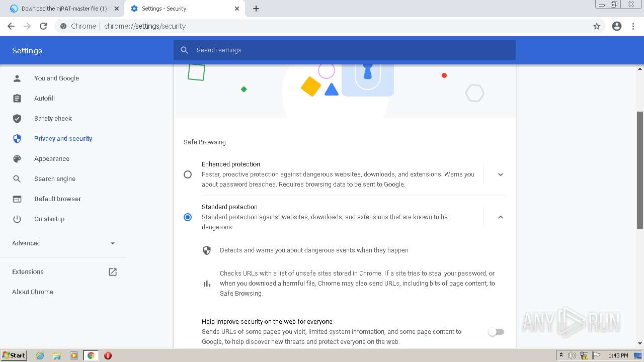Image resolution: width=644 pixels, height=362 pixels.
Task: Go to Safety check section
Action: pos(53,118)
